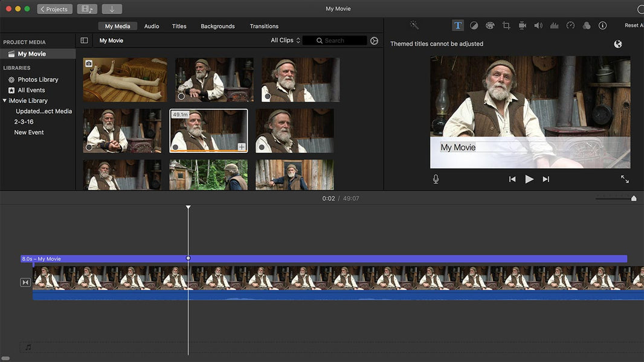This screenshot has height=362, width=644.
Task: Collapse the iMovie Library tree
Action: tap(6, 100)
